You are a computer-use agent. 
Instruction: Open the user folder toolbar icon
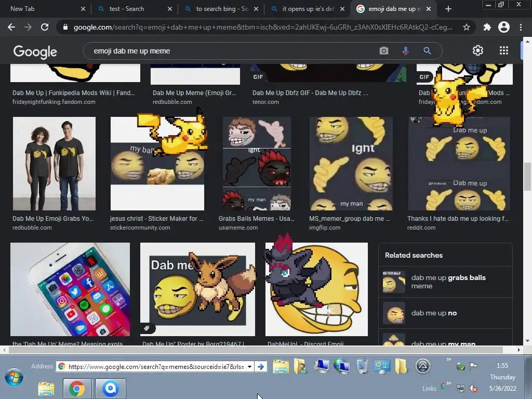pyautogui.click(x=301, y=366)
